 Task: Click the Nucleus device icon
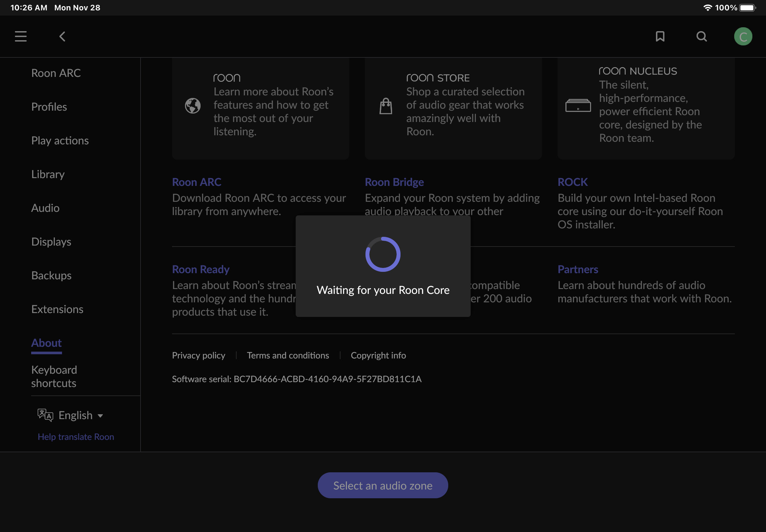578,105
